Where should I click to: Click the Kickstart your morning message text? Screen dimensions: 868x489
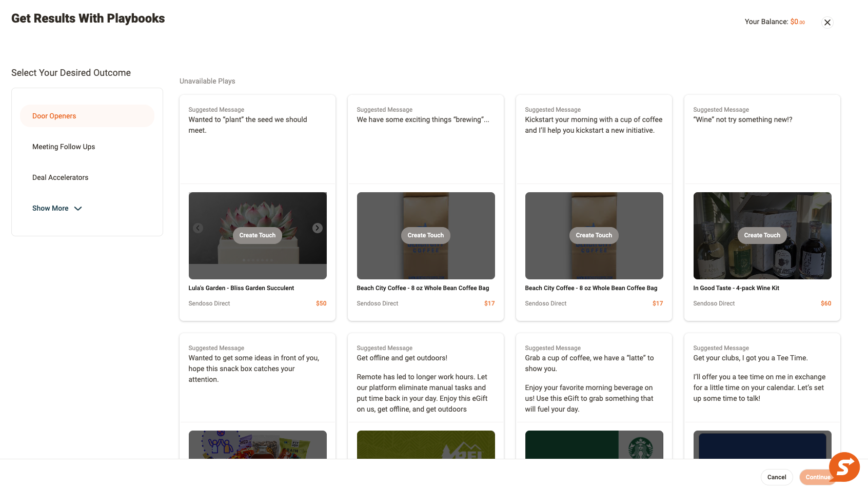tap(594, 125)
